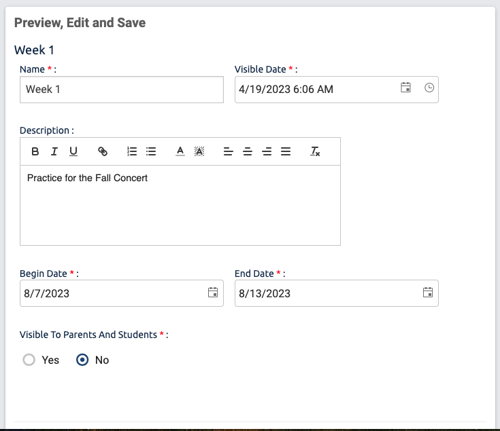Screen dimensions: 500x431
Task: Align description text to the left
Action: coord(228,152)
